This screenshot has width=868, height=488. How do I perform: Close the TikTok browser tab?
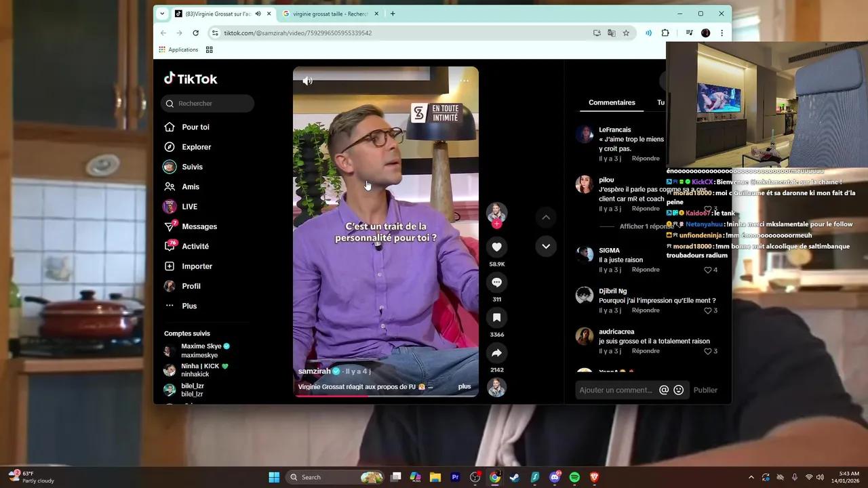(x=269, y=14)
